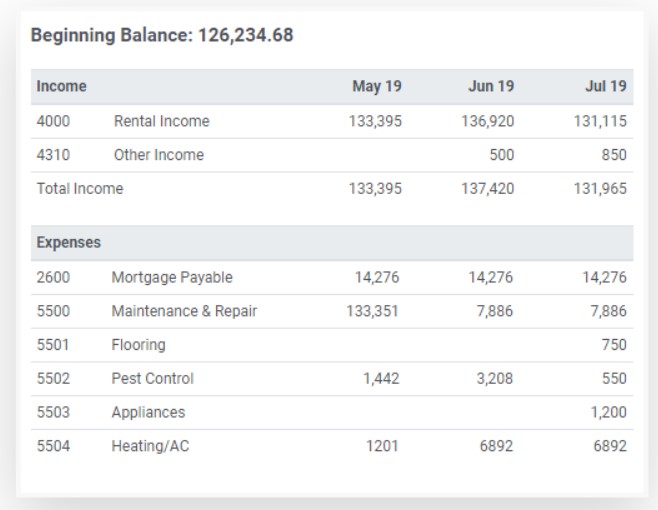
Task: Click the Rental Income row label
Action: click(162, 121)
